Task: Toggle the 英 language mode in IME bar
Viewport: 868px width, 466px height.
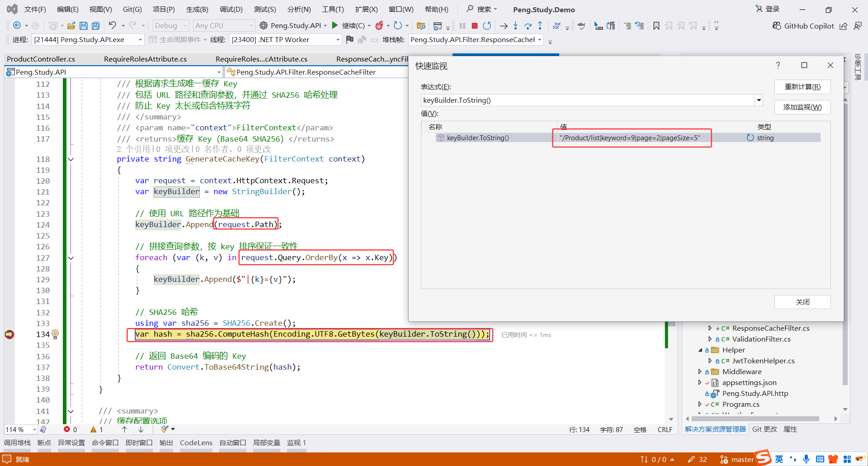Action: click(x=779, y=459)
